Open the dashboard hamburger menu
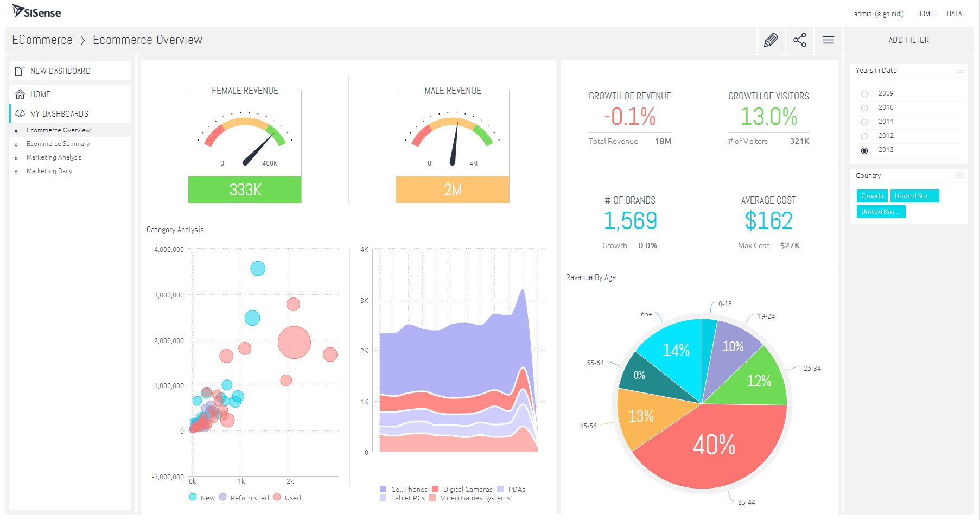 coord(828,40)
